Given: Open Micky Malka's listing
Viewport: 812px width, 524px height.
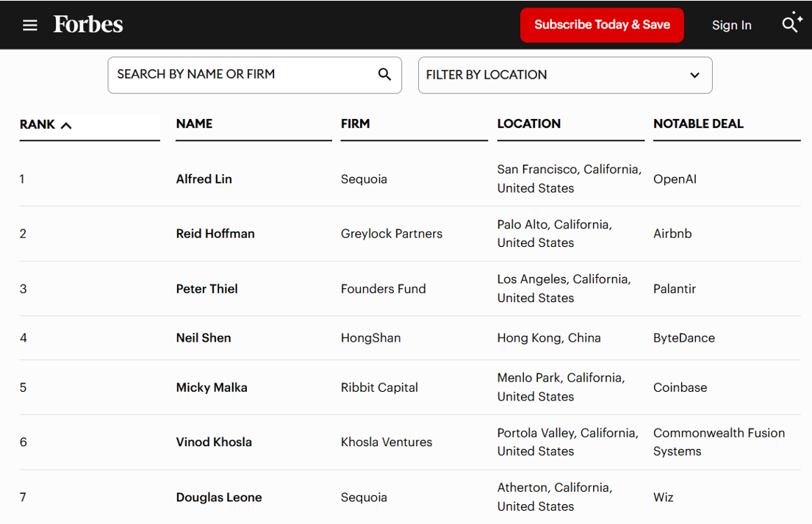Looking at the screenshot, I should pyautogui.click(x=212, y=387).
